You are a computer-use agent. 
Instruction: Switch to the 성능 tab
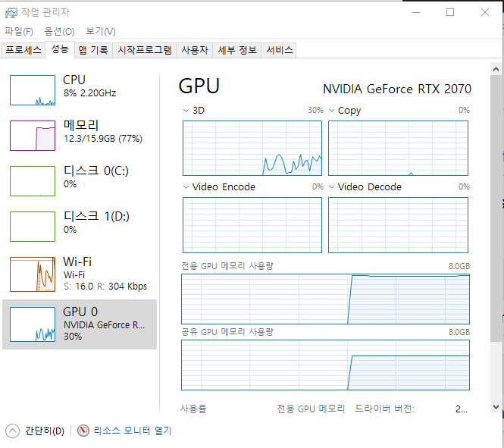[60, 49]
